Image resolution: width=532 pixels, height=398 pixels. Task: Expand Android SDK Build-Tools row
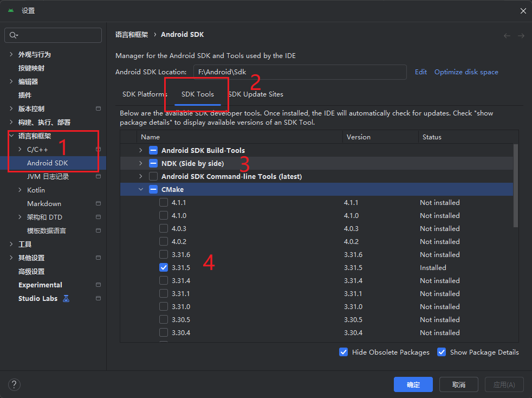(x=141, y=150)
